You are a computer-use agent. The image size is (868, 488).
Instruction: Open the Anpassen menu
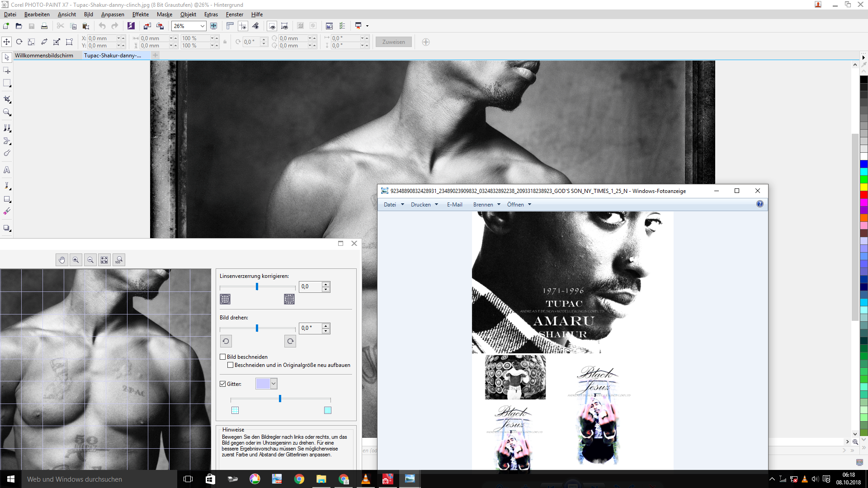click(113, 14)
